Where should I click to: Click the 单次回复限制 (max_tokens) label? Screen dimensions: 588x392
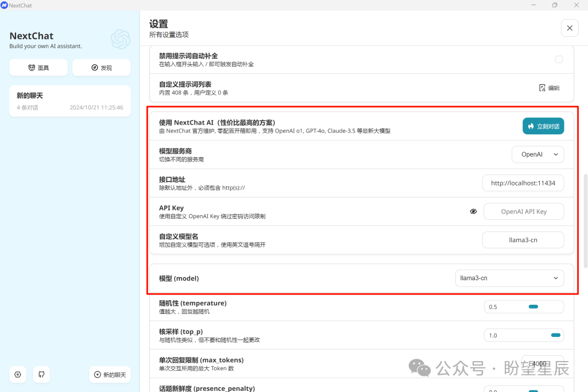(x=202, y=360)
